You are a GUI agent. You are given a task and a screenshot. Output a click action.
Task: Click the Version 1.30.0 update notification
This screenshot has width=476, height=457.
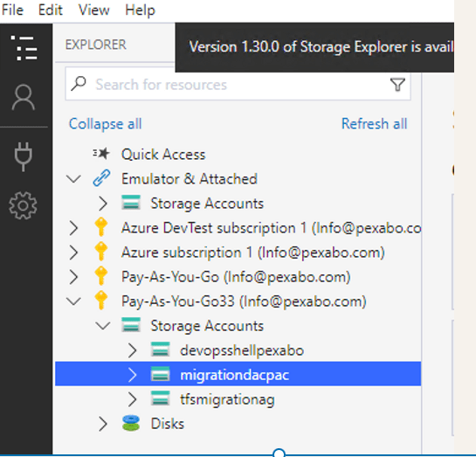pos(314,47)
